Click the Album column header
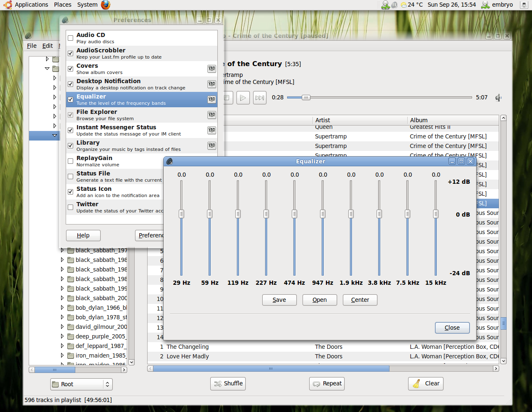532x412 pixels. coord(453,120)
